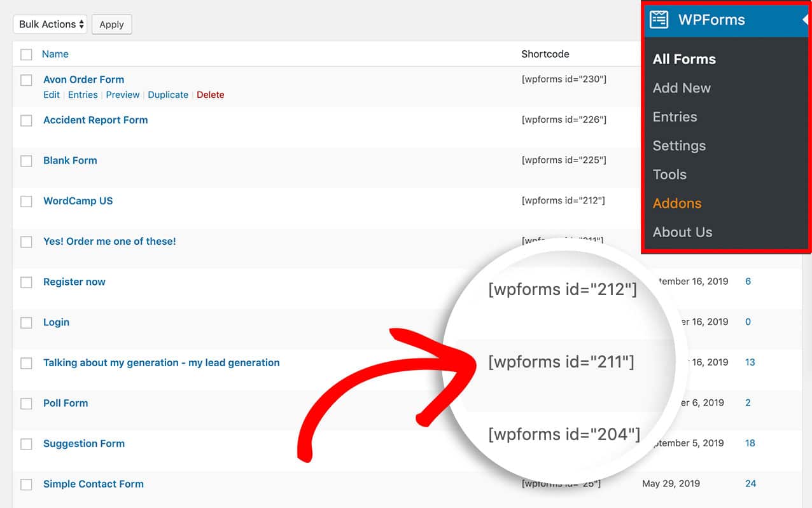
Task: Click the Shortcode column header
Action: pos(545,54)
